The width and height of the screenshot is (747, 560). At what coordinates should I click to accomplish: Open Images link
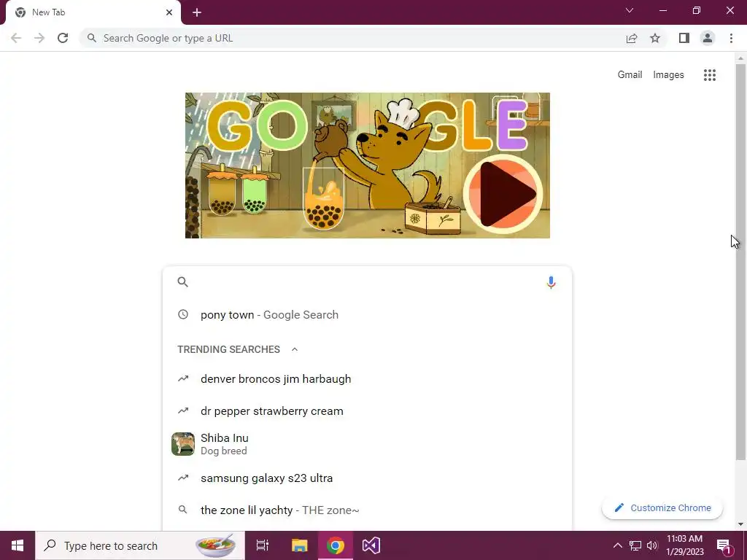[668, 75]
